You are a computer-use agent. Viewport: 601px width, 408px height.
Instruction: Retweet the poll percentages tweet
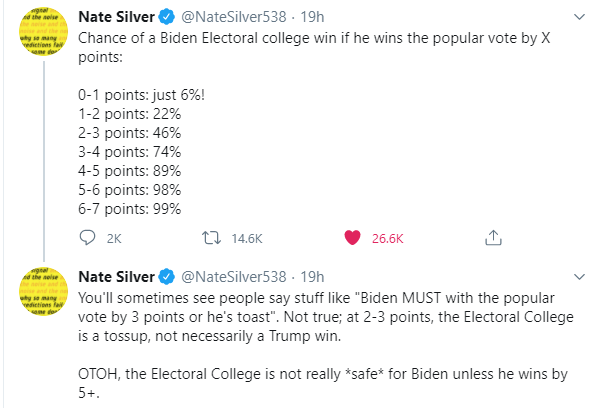[x=212, y=238]
